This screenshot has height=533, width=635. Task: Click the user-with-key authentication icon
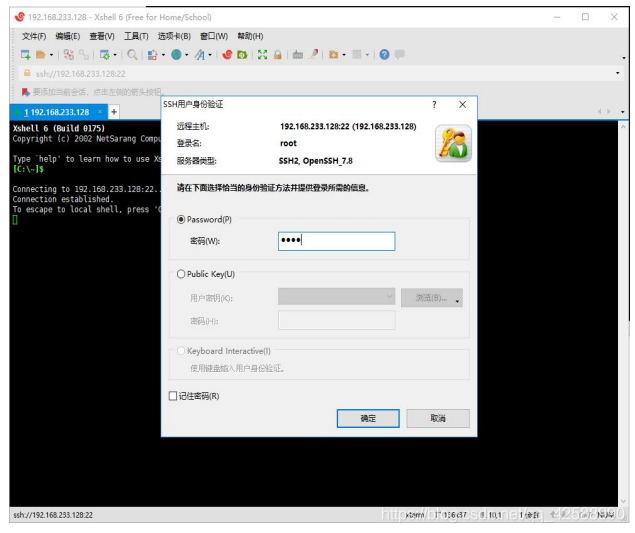click(x=453, y=143)
